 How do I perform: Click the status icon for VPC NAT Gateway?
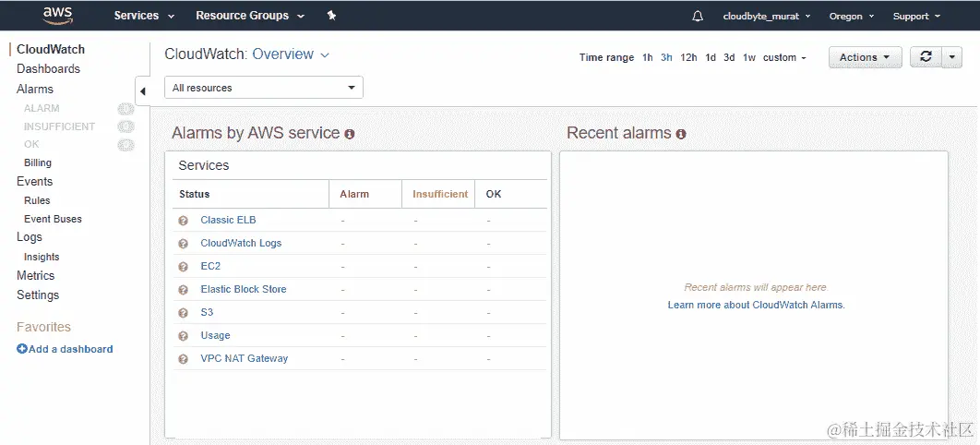coord(183,359)
